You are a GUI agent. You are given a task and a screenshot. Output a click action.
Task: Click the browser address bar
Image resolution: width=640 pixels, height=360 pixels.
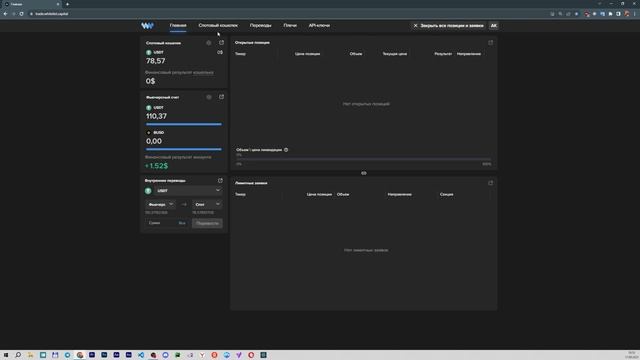pyautogui.click(x=286, y=14)
